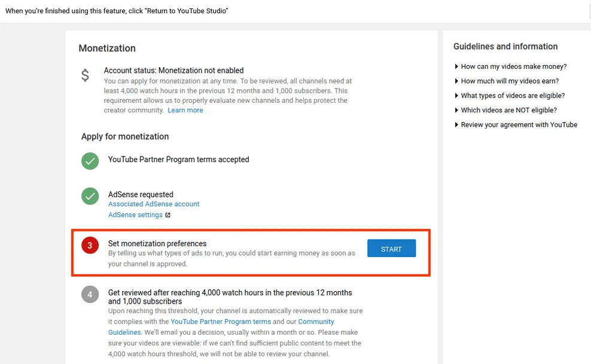Open the Community Guidelines link

[x=316, y=321]
